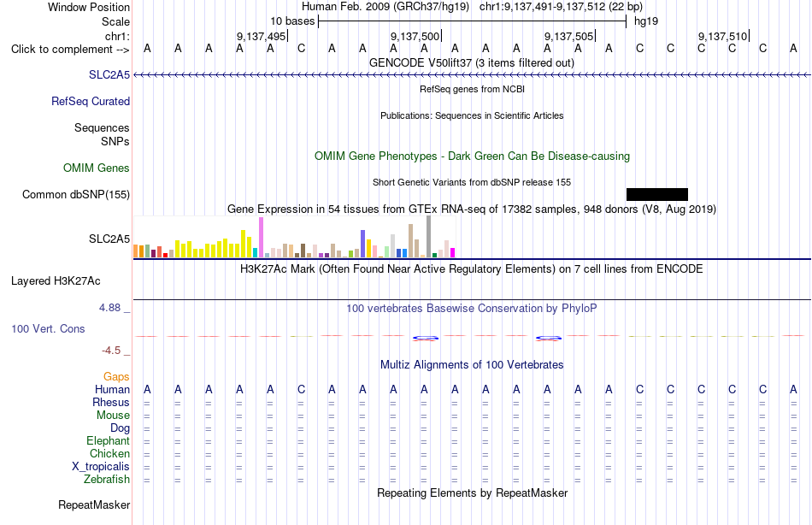This screenshot has height=525, width=812.
Task: Click the Scale label on the left
Action: (116, 21)
